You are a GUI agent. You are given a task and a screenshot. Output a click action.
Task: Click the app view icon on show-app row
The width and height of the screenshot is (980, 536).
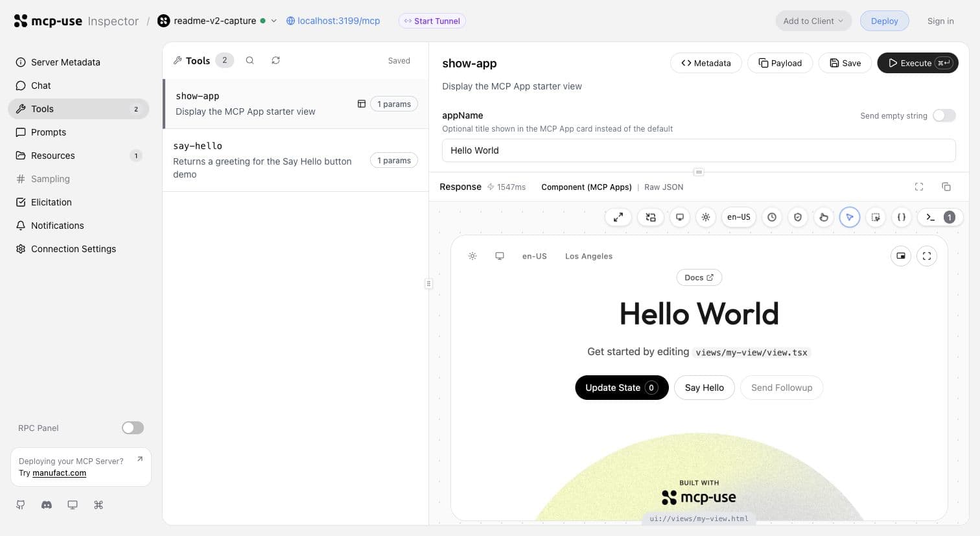click(362, 104)
